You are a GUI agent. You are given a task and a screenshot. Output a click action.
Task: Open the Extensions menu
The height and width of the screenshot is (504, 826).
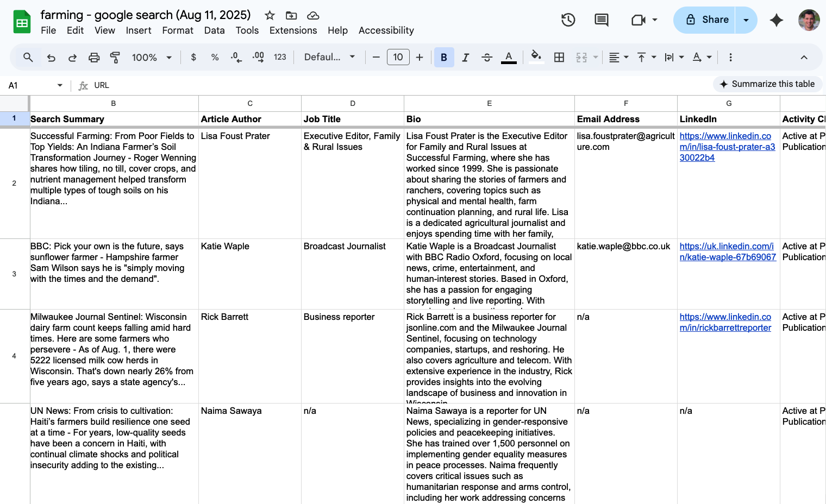(293, 30)
